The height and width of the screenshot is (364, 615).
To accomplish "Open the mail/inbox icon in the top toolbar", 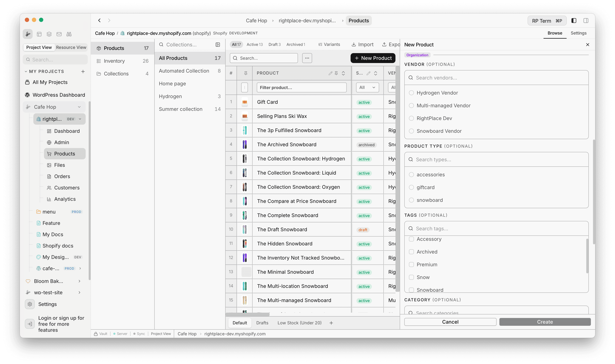I will (59, 34).
